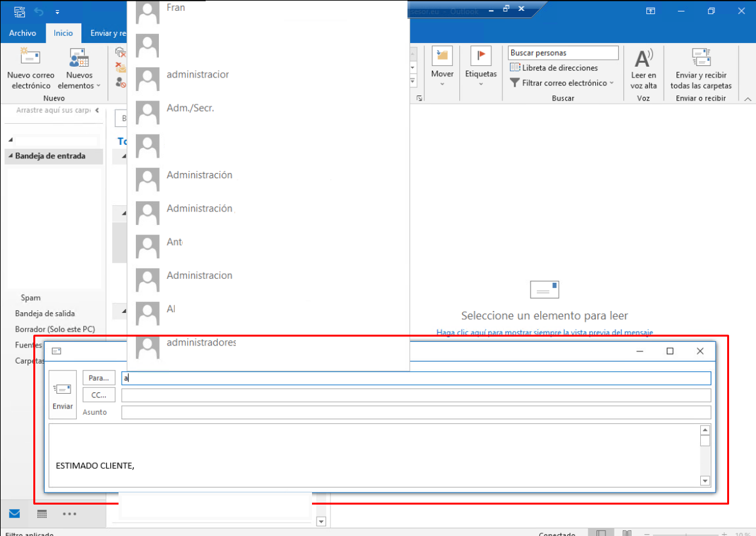
Task: Open the Etiquetas flag menu
Action: (x=481, y=67)
